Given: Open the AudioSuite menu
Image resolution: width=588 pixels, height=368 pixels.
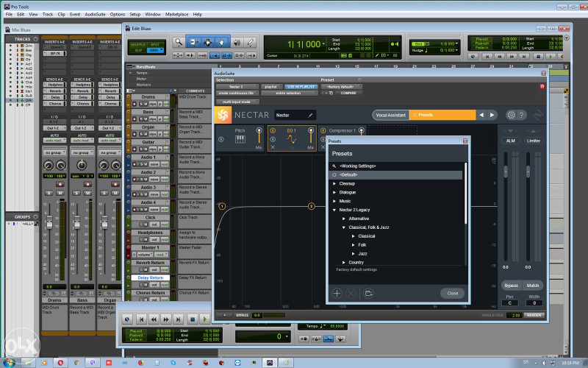Looking at the screenshot, I should click(x=95, y=14).
